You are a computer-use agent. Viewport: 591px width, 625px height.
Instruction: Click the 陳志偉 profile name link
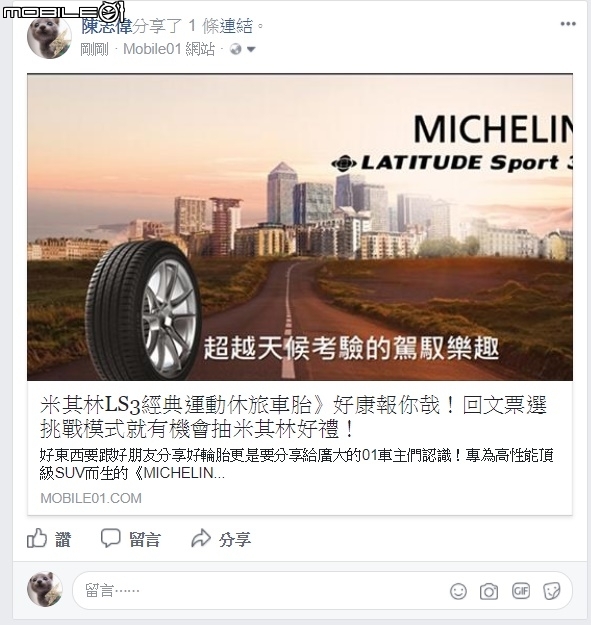pyautogui.click(x=107, y=26)
